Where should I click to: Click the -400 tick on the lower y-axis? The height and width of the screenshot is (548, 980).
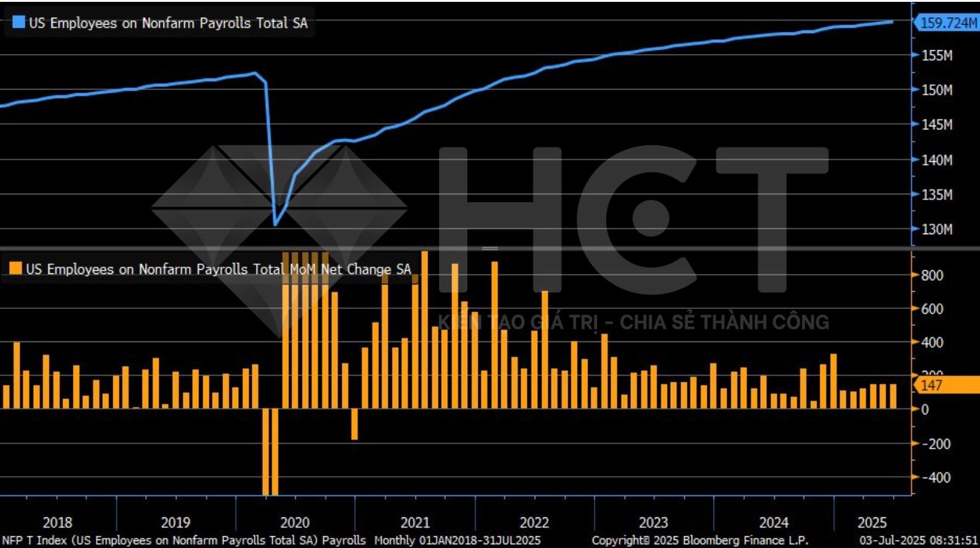(x=935, y=477)
